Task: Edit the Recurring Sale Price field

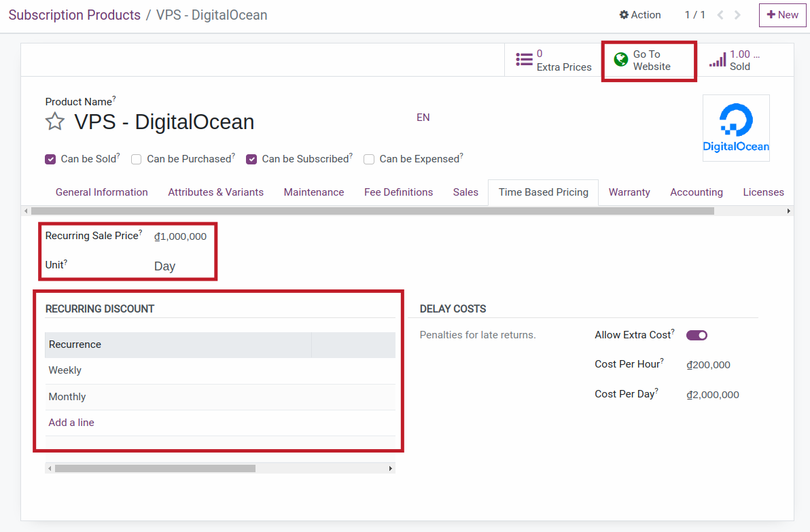Action: click(180, 236)
